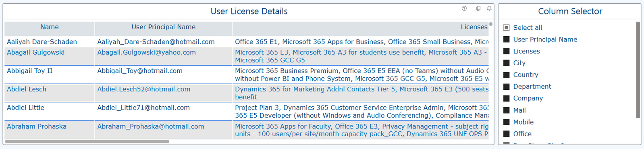
Task: Toggle the Select all checkbox
Action: (507, 28)
